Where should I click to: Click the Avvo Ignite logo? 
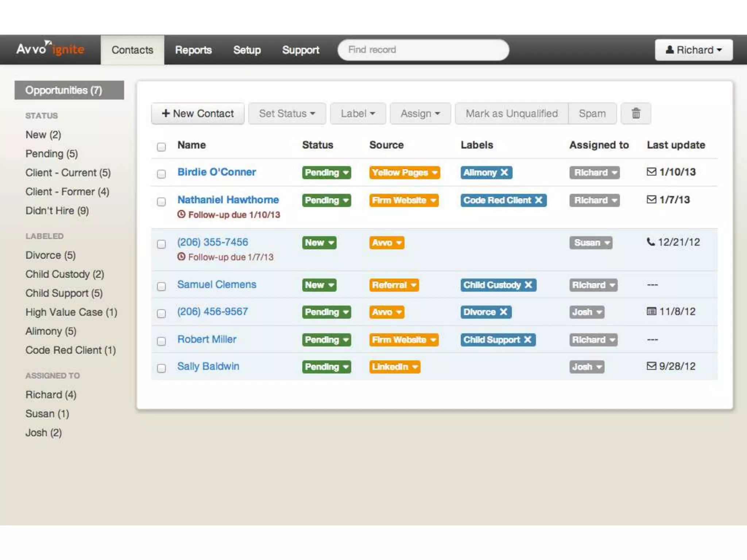coord(50,49)
